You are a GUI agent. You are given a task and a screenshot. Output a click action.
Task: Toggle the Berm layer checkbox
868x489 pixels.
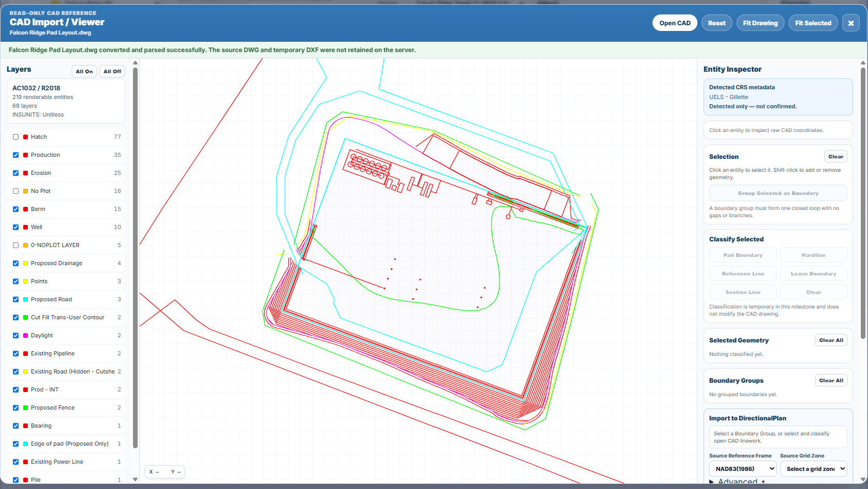(x=15, y=209)
